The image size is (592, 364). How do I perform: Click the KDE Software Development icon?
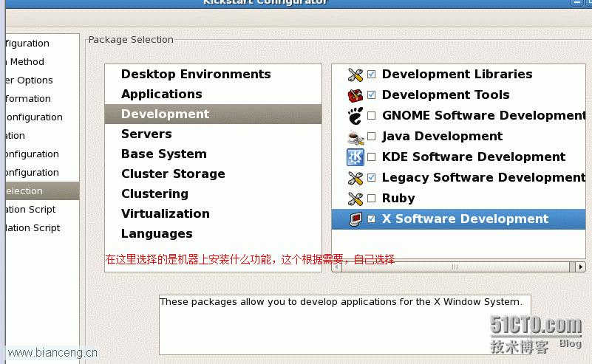pyautogui.click(x=355, y=157)
